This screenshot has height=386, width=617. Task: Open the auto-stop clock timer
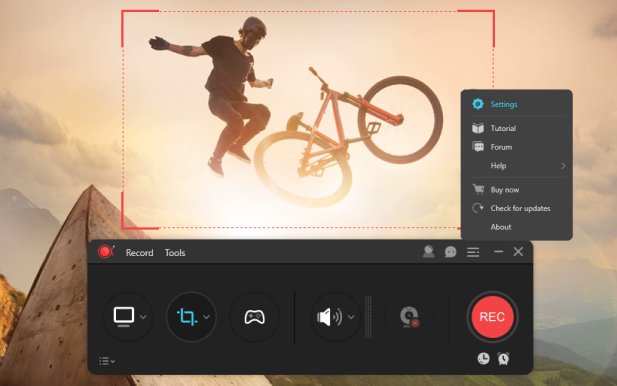tap(483, 358)
